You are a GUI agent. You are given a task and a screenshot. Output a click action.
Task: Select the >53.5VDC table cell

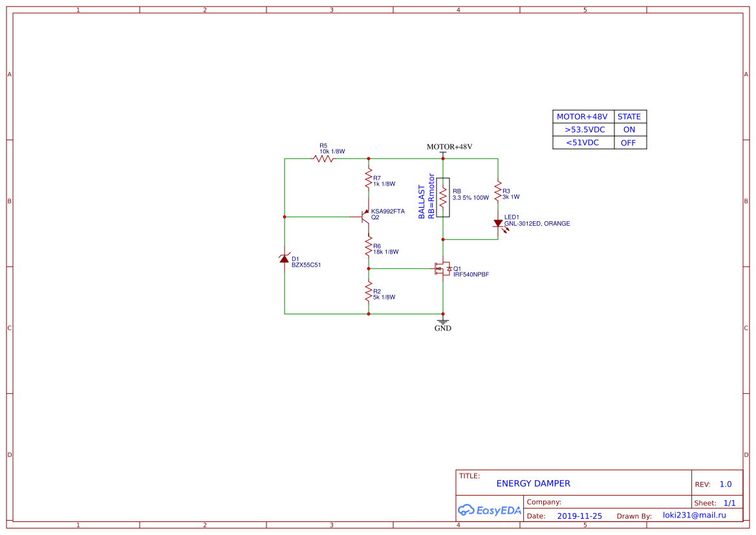[584, 129]
